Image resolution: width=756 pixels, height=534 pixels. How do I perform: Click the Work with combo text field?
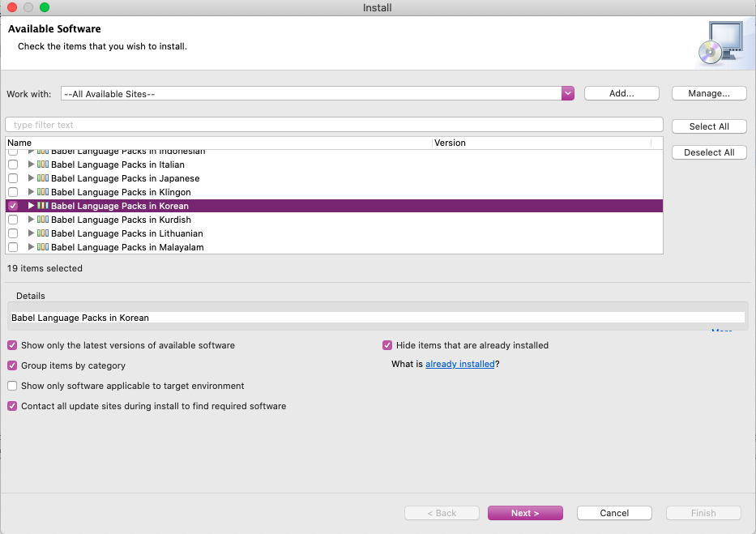tap(311, 93)
